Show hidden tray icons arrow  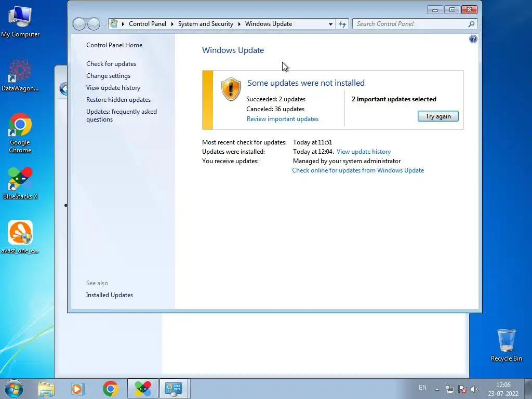[x=437, y=389]
